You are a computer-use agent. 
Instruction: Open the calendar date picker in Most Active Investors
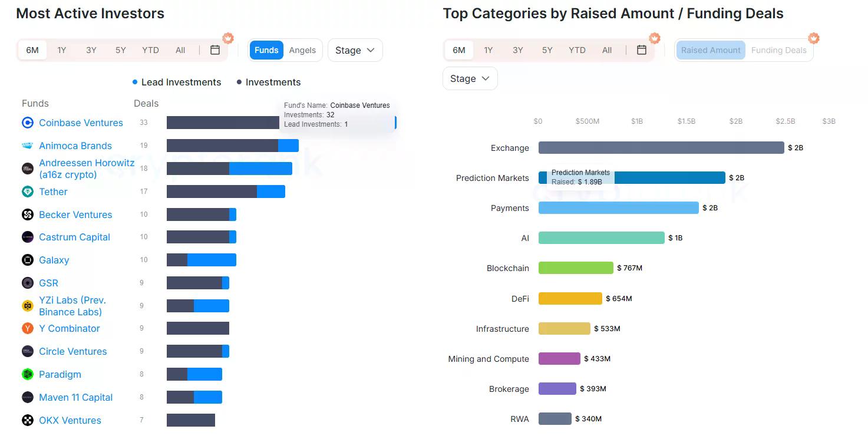click(x=215, y=50)
